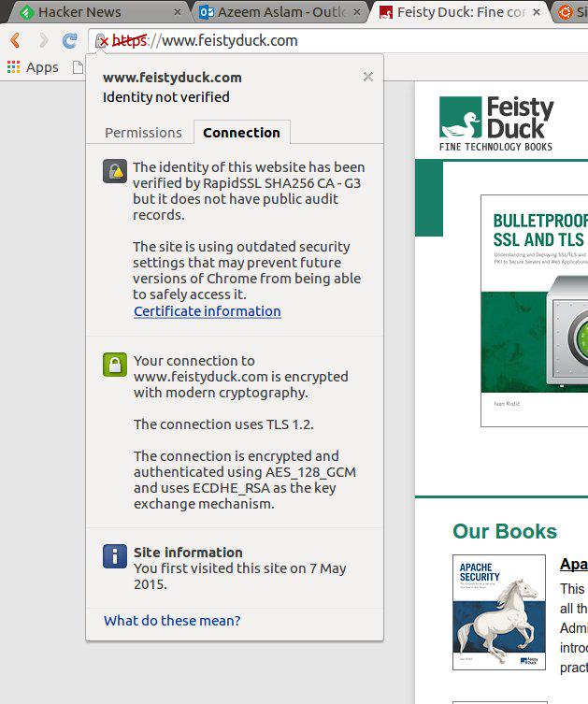Click the Outlook tab favicon
The height and width of the screenshot is (704, 588).
pos(207,12)
